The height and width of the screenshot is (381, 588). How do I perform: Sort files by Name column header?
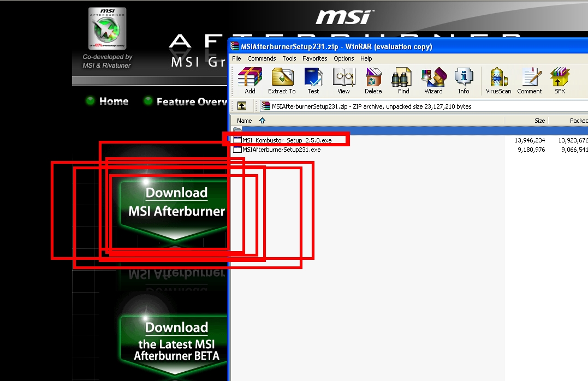tap(245, 121)
